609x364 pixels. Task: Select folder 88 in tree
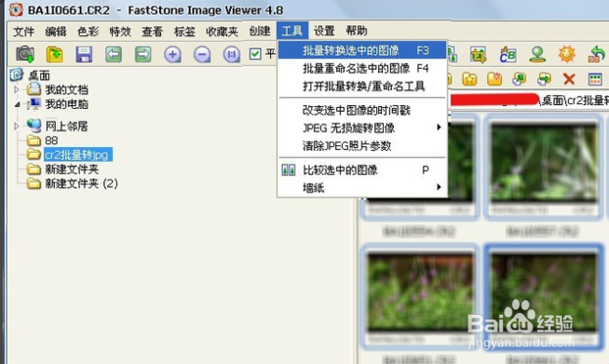pos(51,140)
